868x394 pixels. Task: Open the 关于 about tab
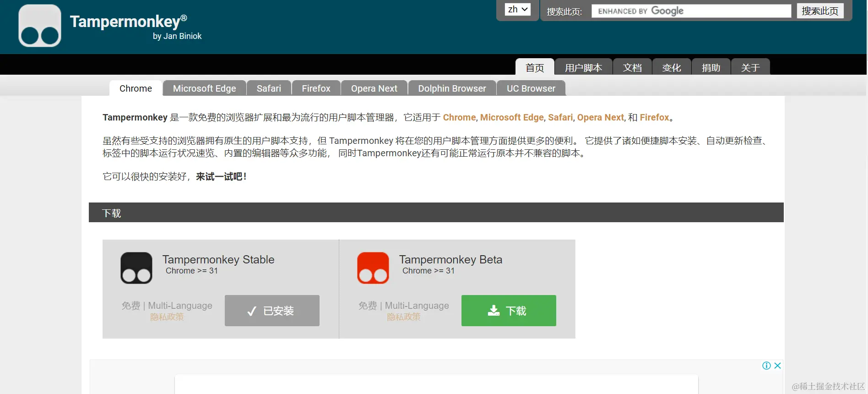click(750, 67)
